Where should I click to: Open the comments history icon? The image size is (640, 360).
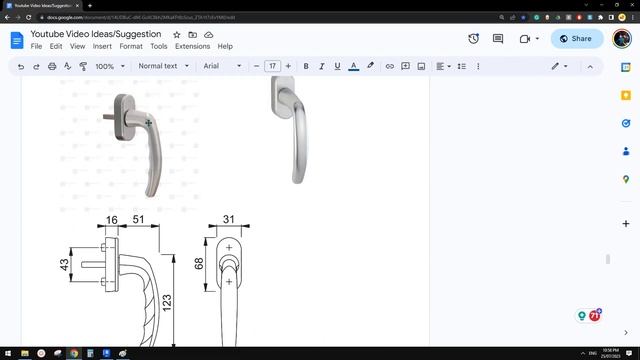[x=498, y=39]
